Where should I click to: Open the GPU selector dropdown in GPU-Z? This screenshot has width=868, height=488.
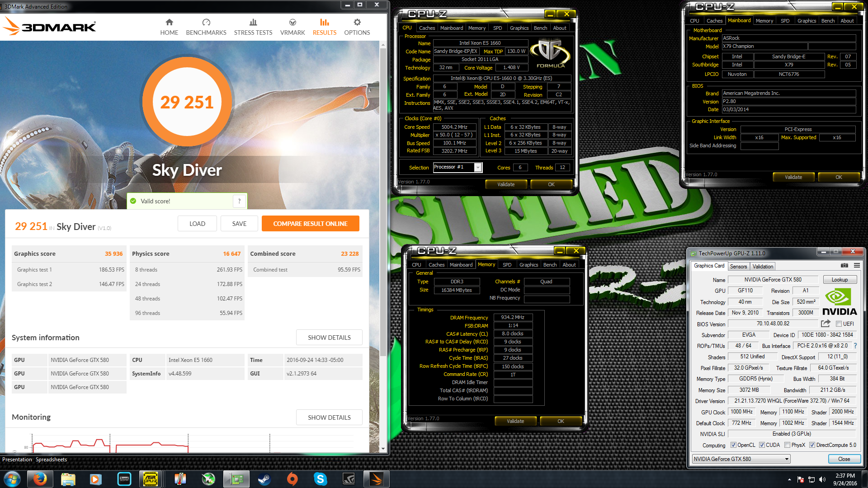[741, 459]
